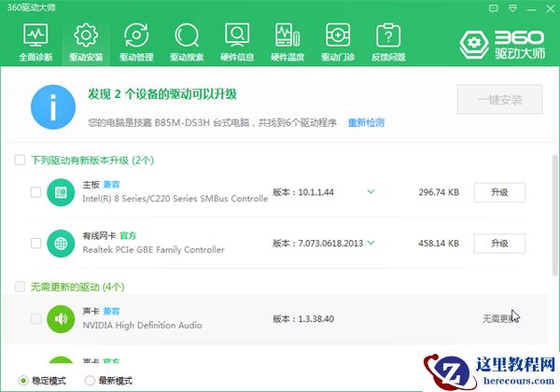Screen dimensions: 560x392
Task: Check the 无需更新的驱动 group checkbox
Action: click(x=20, y=287)
